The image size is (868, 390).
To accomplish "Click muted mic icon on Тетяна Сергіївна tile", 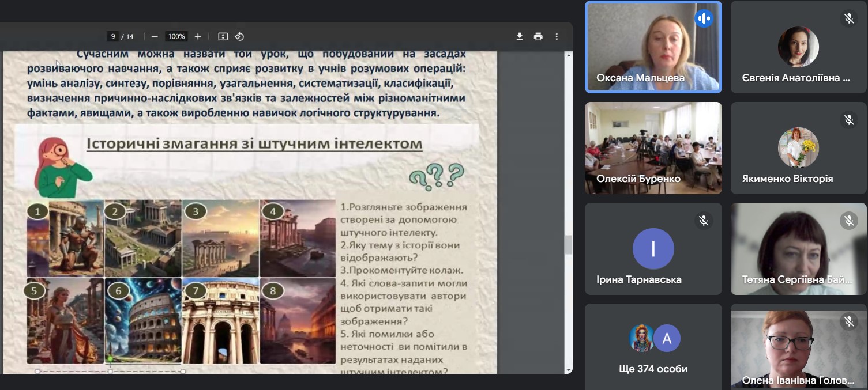I will point(848,221).
